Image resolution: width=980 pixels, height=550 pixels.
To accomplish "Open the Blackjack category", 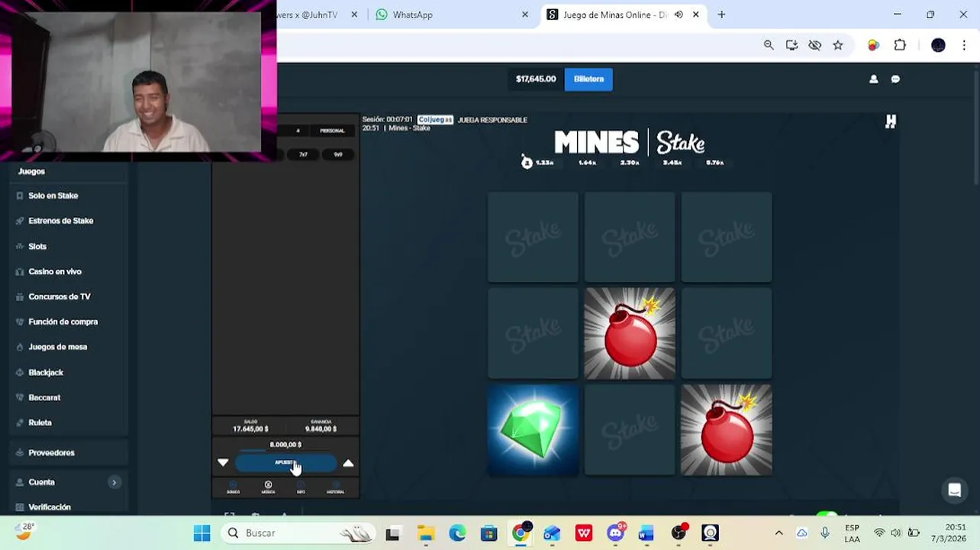I will pyautogui.click(x=45, y=373).
